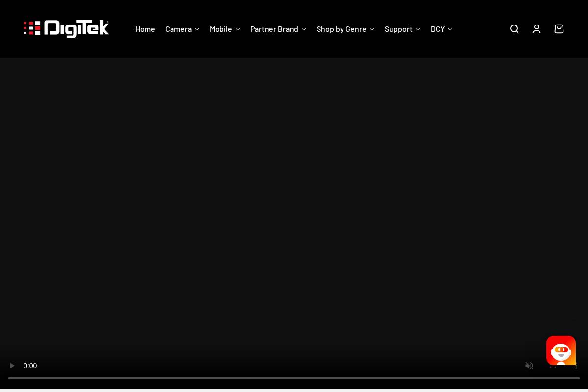
Task: Click the Digitek logo
Action: 66,29
